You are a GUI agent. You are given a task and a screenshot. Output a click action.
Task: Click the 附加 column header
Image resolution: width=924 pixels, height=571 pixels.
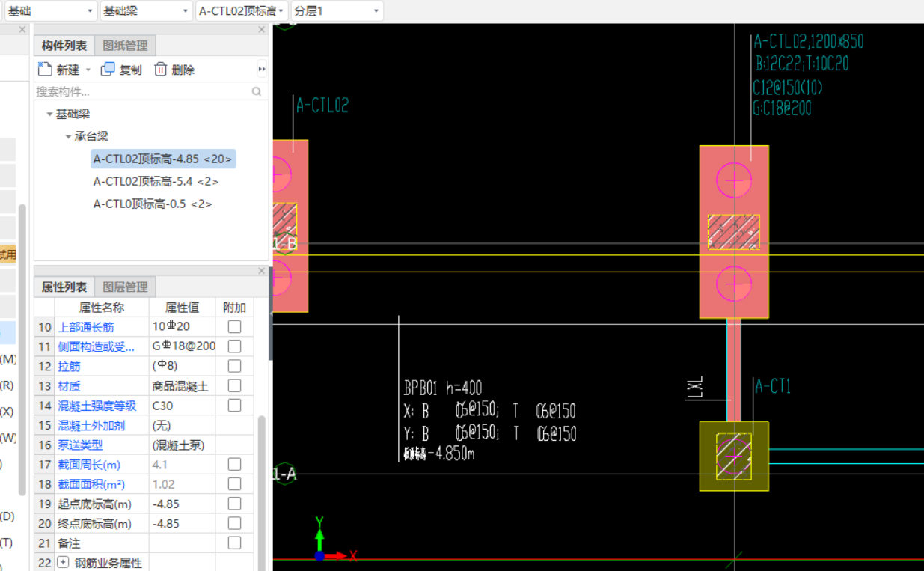[x=234, y=308]
